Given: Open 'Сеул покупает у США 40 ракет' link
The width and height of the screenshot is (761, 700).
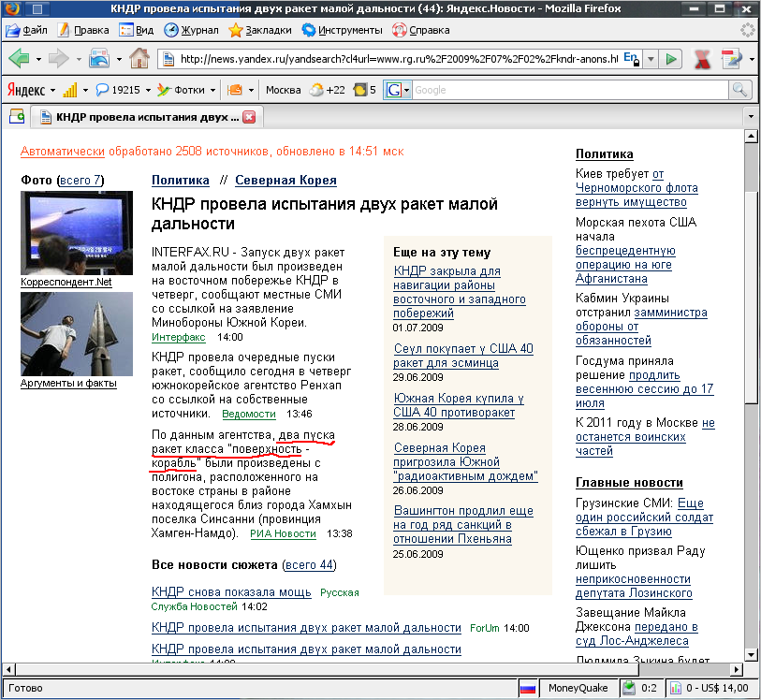Looking at the screenshot, I should 463,356.
